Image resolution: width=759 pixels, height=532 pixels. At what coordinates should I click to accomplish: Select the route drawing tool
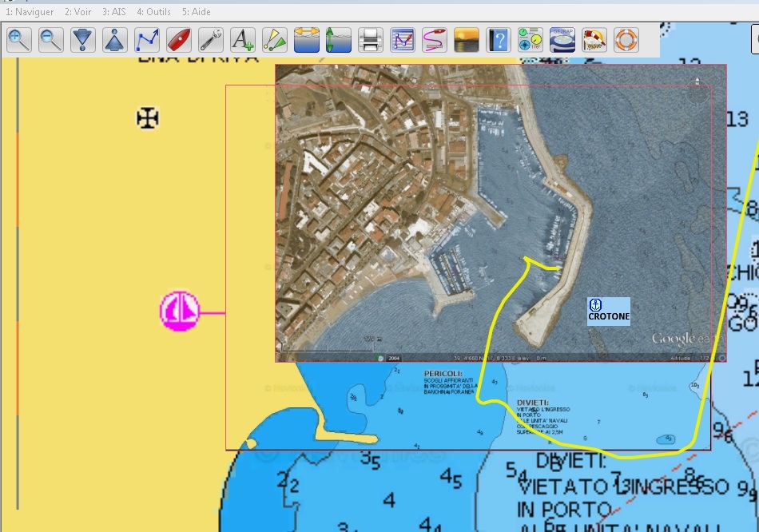147,39
